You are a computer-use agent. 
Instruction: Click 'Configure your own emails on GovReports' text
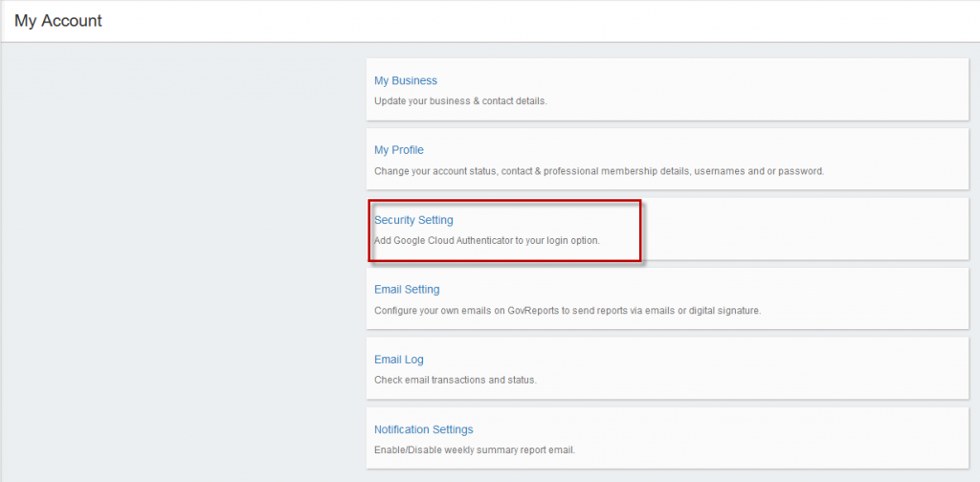[568, 310]
